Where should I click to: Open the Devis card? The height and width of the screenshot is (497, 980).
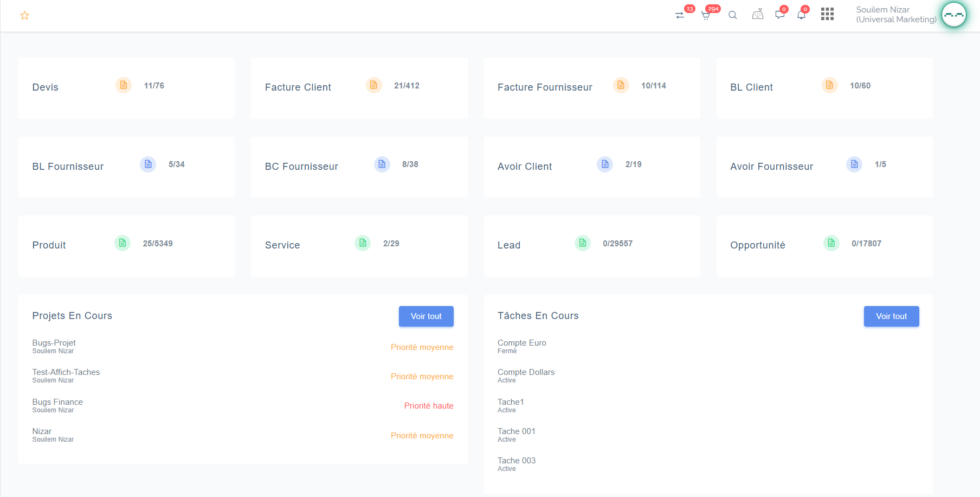46,87
